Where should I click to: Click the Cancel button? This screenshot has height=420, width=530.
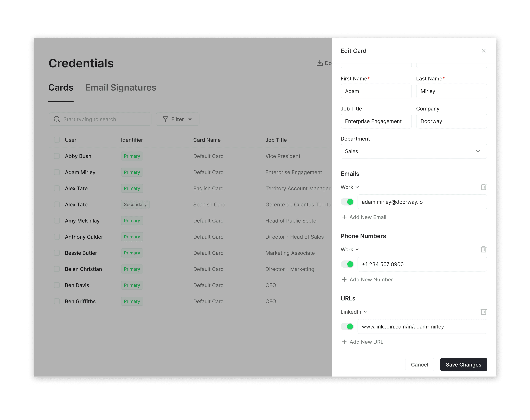pos(419,365)
